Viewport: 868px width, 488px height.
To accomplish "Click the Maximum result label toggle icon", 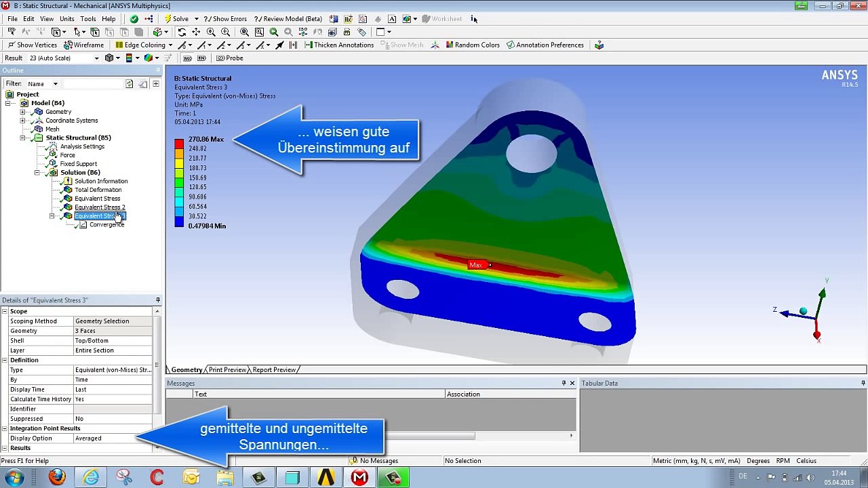I will 188,58.
